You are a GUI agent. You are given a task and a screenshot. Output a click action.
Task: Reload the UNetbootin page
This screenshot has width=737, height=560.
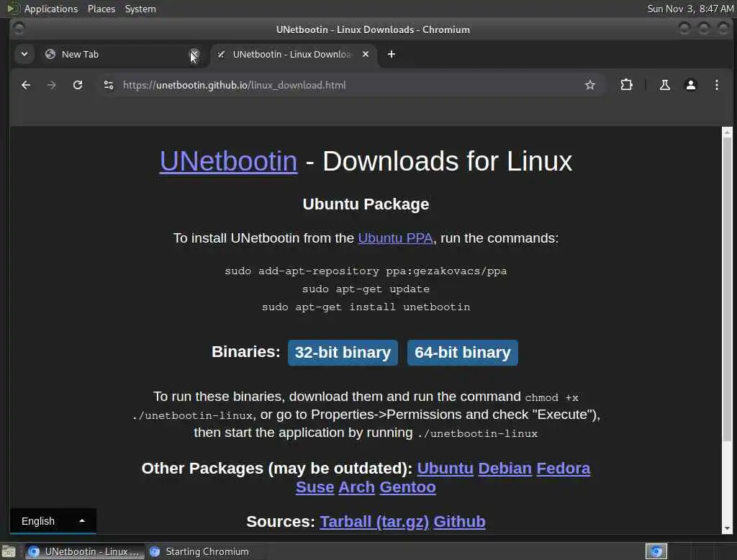coord(78,85)
